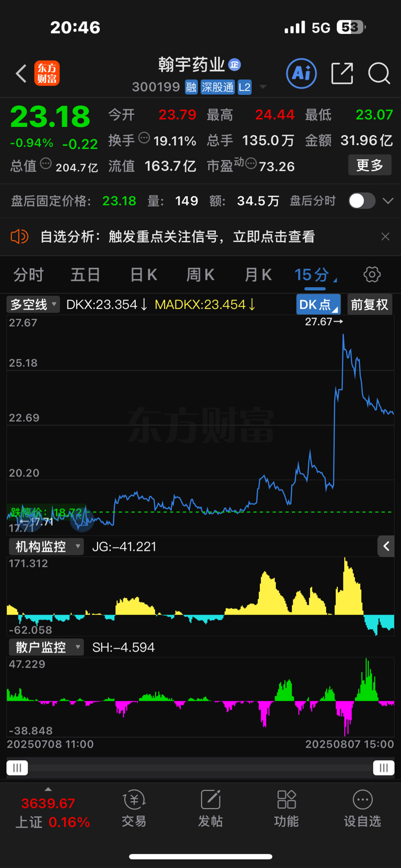Tap the price 23.18 display
Viewport: 401px width, 868px height.
click(50, 117)
